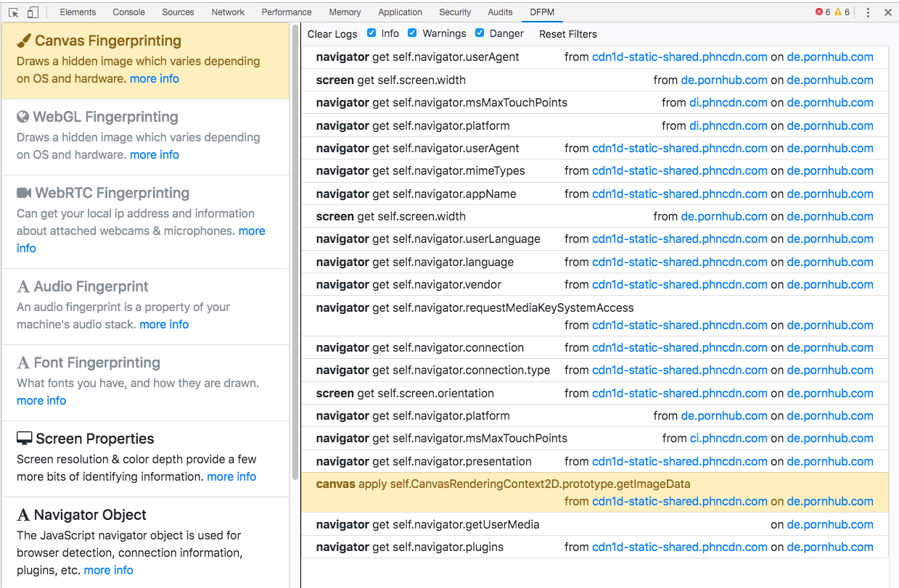Click cdn1d-static-shared link in the navigator.plugins row
This screenshot has width=899, height=588.
point(680,547)
